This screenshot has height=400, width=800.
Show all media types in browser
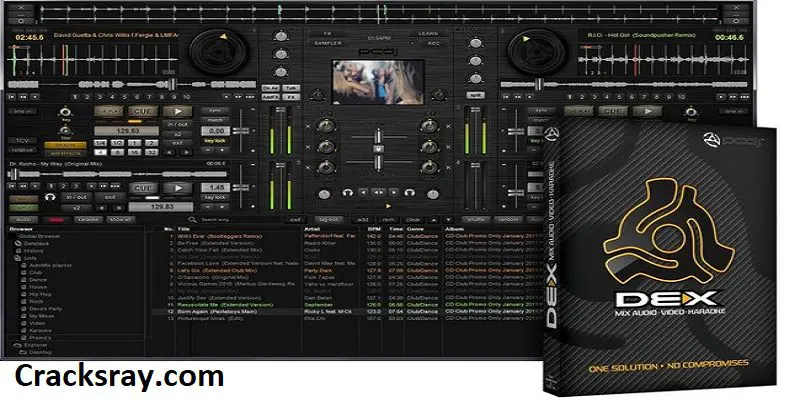pos(121,219)
